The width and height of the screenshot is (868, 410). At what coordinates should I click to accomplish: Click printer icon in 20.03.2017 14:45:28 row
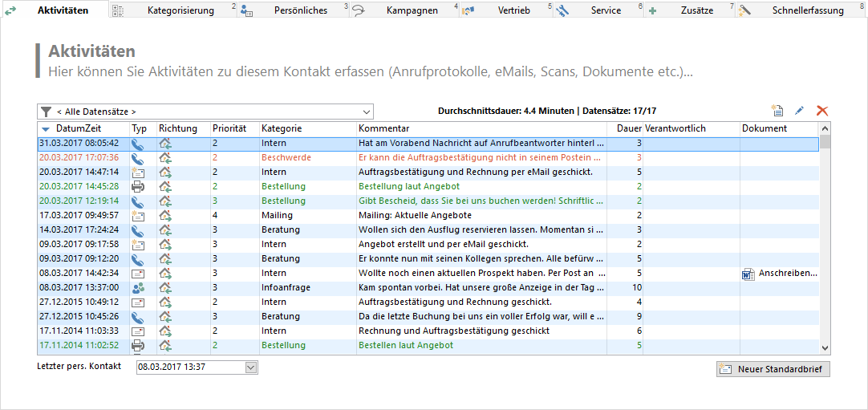click(x=138, y=187)
